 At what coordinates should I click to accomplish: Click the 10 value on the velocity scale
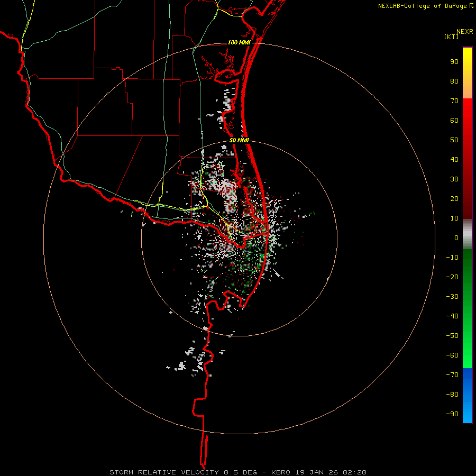click(x=454, y=218)
